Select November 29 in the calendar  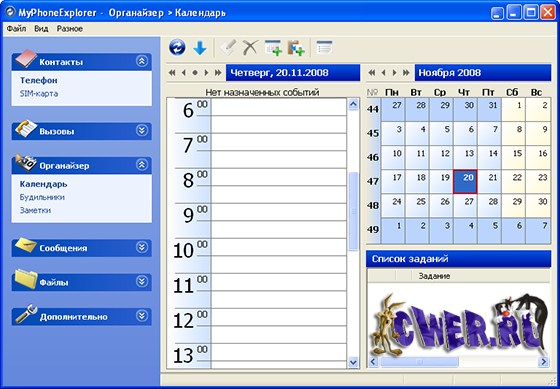point(514,206)
